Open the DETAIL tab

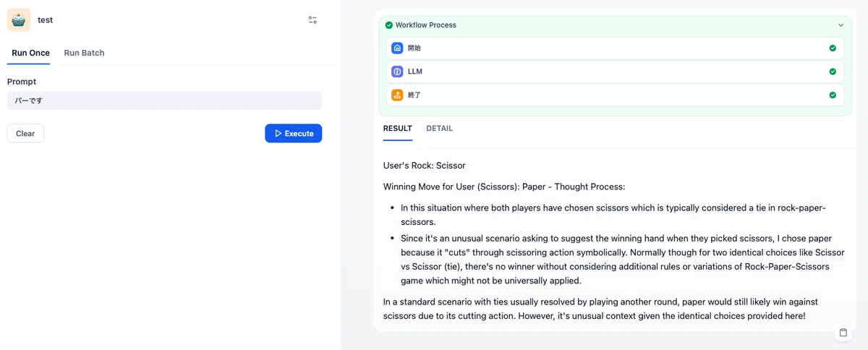(440, 129)
